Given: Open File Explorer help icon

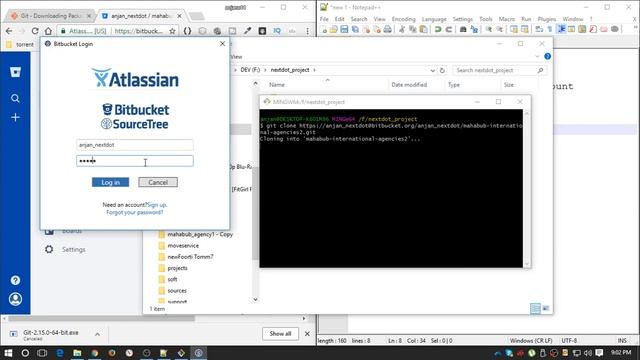Looking at the screenshot, I should (547, 56).
